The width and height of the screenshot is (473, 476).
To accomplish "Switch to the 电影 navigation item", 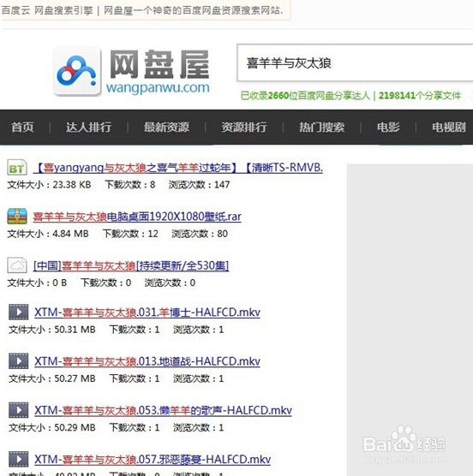I will 388,128.
